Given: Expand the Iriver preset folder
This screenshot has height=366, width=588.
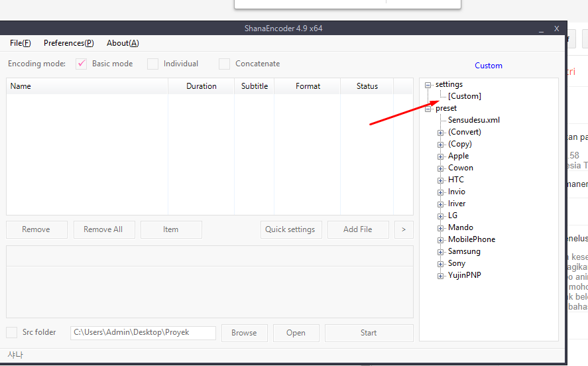Looking at the screenshot, I should pos(440,204).
